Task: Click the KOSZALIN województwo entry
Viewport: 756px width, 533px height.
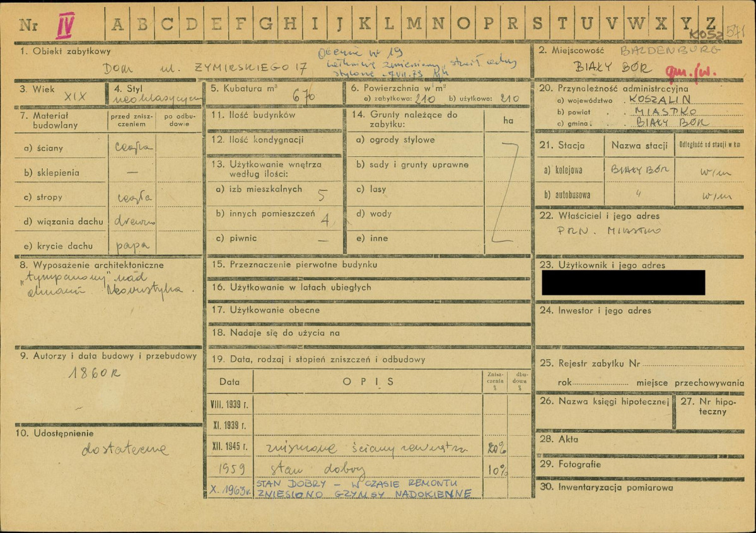Action: [x=660, y=100]
